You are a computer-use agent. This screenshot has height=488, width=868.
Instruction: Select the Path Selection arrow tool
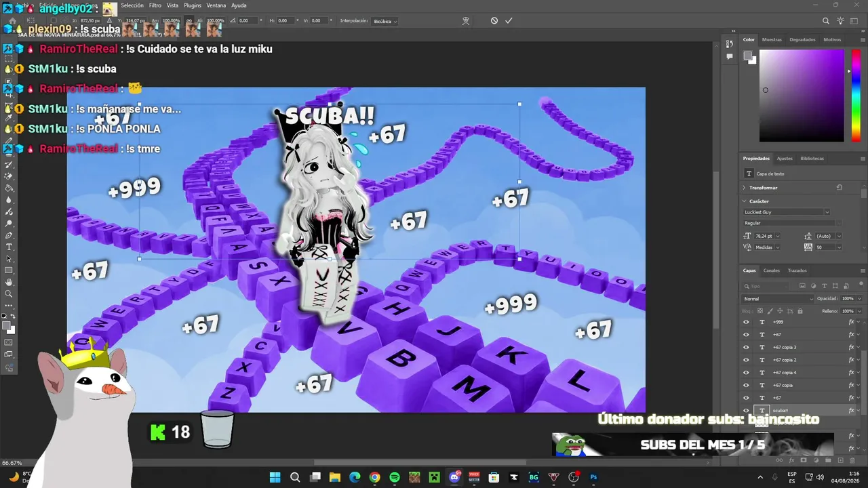click(x=9, y=259)
